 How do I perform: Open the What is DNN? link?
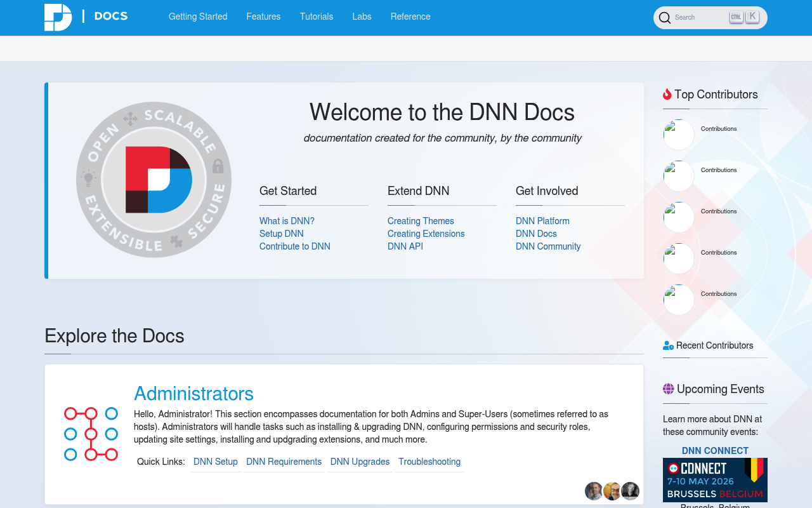pyautogui.click(x=287, y=221)
